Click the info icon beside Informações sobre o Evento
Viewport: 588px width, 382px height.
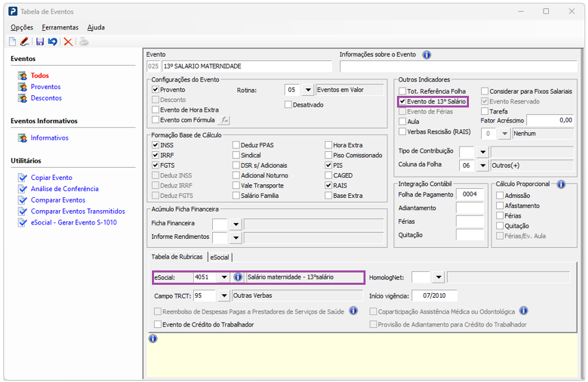click(426, 55)
